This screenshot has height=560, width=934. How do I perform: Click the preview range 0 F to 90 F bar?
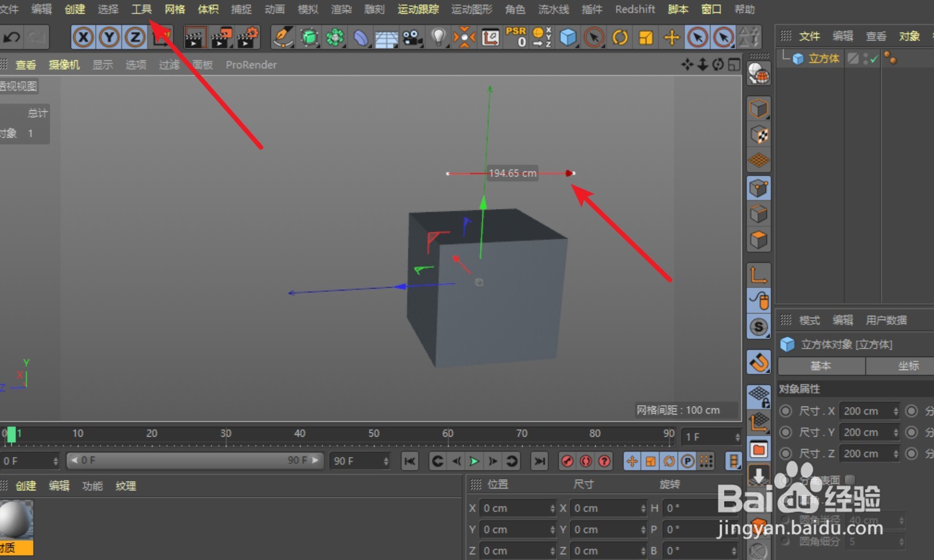point(195,460)
